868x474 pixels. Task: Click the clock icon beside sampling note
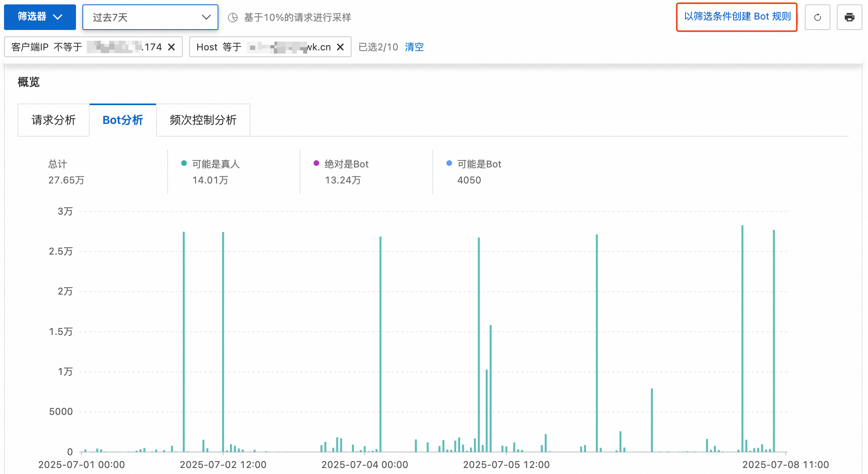(233, 18)
